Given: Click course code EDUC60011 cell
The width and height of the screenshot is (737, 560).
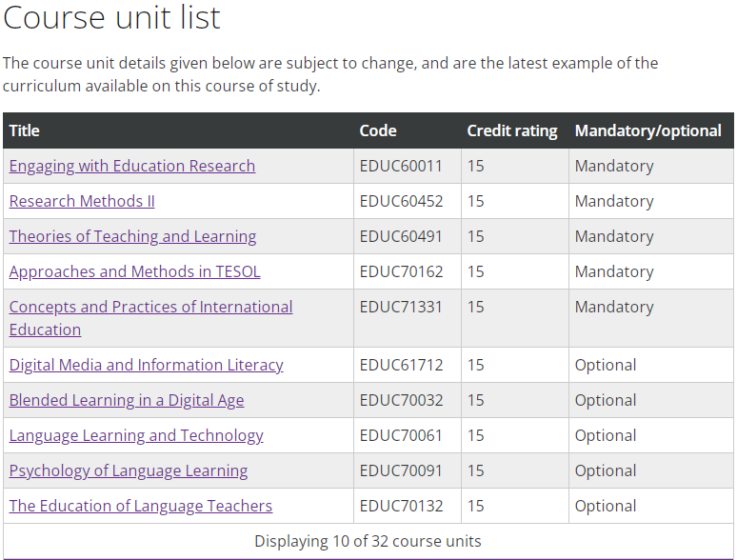Looking at the screenshot, I should [x=408, y=166].
